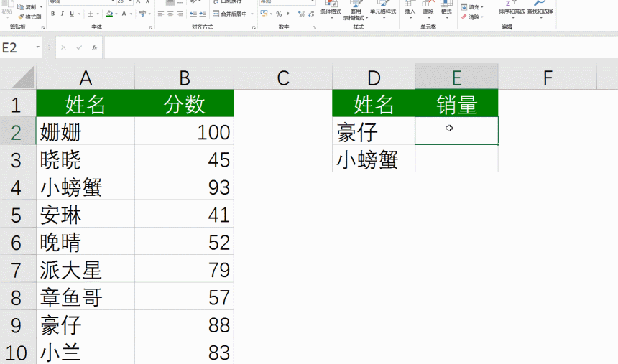Click the decrease decimal icon
Viewport: 618px width, 364px height.
point(311,14)
